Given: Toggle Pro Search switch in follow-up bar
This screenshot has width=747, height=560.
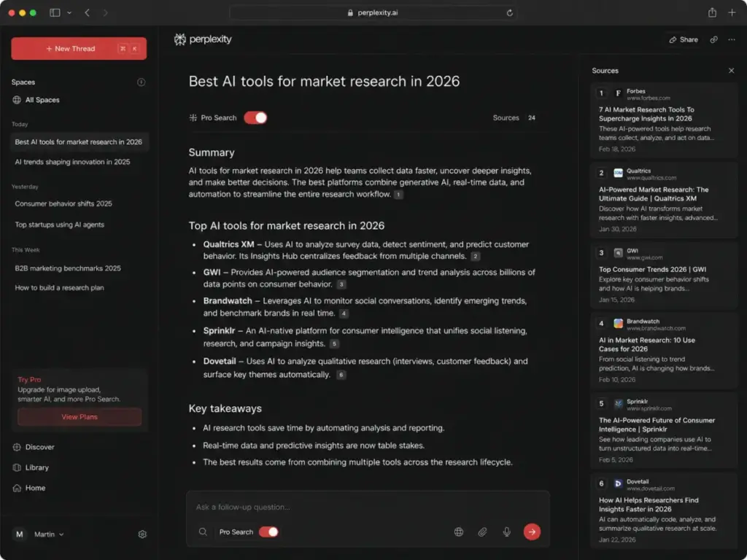Looking at the screenshot, I should (x=268, y=532).
